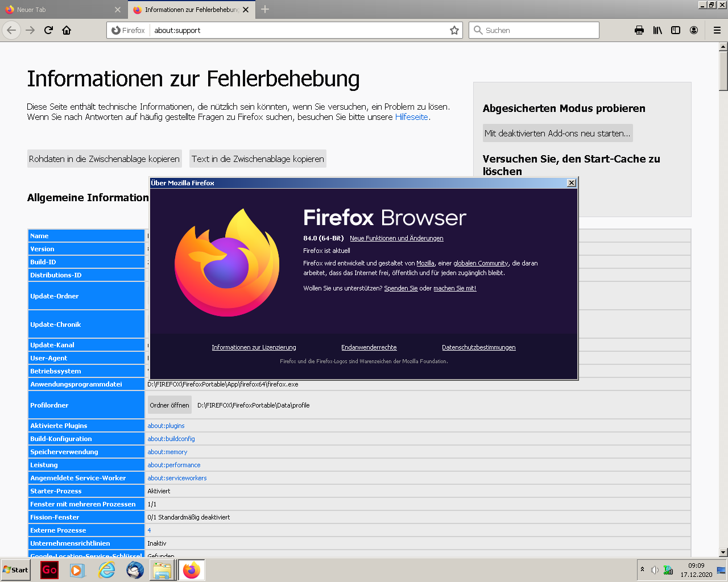Open the Library icon in toolbar
728x582 pixels.
click(x=657, y=30)
